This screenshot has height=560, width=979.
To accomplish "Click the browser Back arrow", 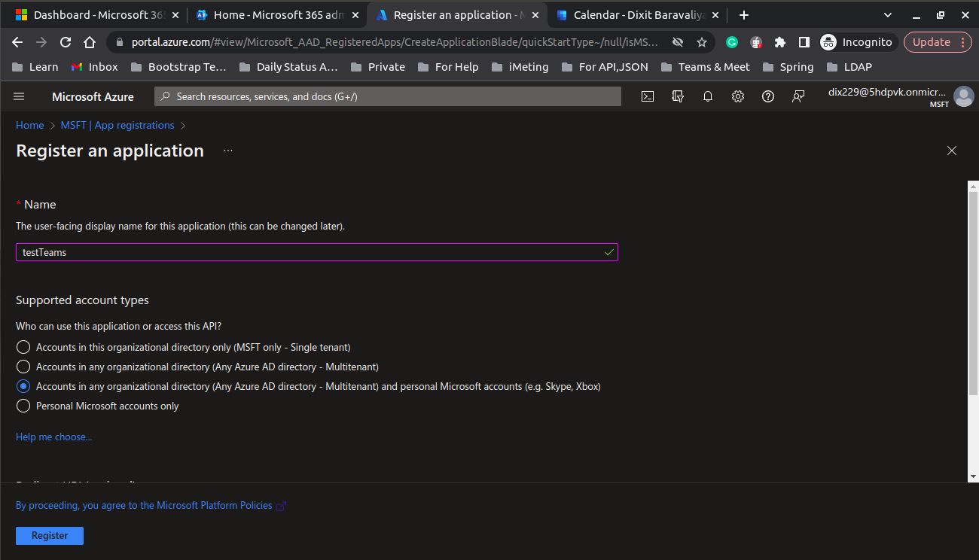I will click(x=17, y=42).
